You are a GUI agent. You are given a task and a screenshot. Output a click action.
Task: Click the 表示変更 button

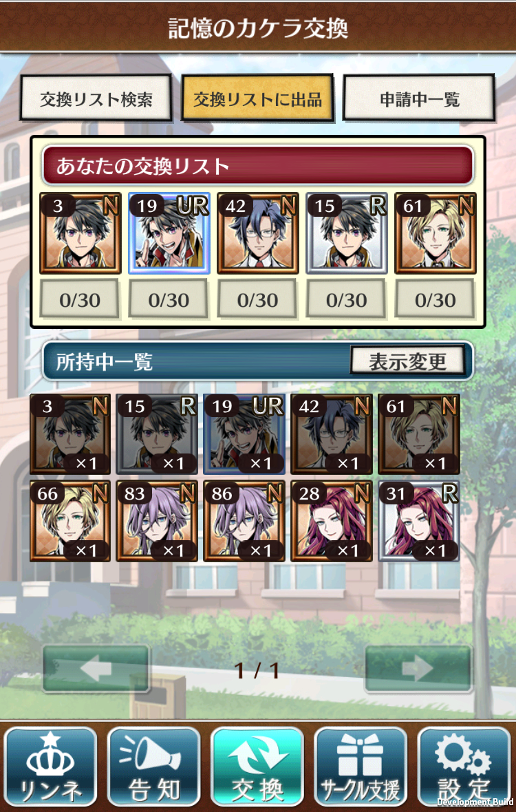[x=408, y=361]
